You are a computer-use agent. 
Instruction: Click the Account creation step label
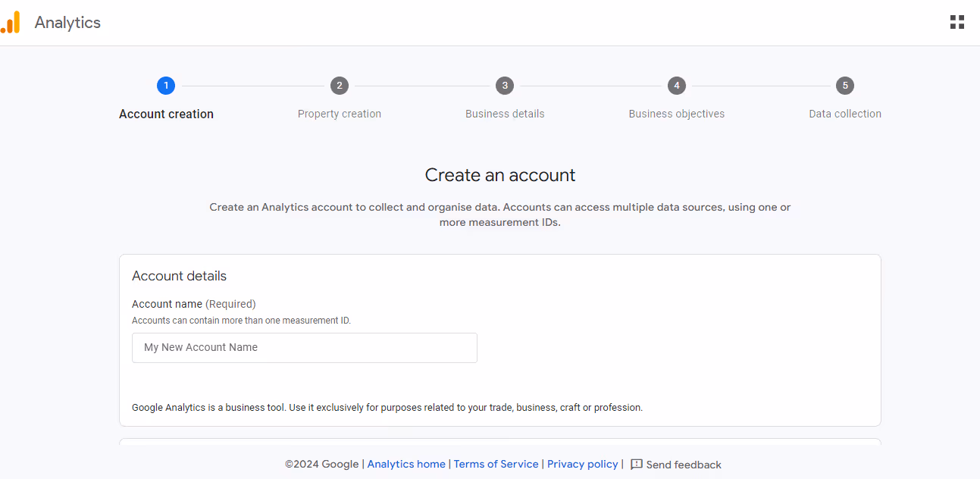click(x=166, y=114)
